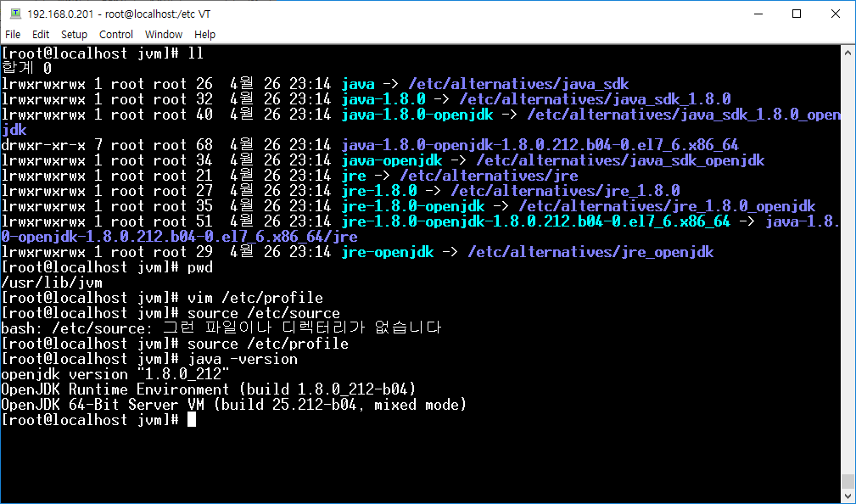This screenshot has height=504, width=856.
Task: Close the terminal session window
Action: pos(836,14)
